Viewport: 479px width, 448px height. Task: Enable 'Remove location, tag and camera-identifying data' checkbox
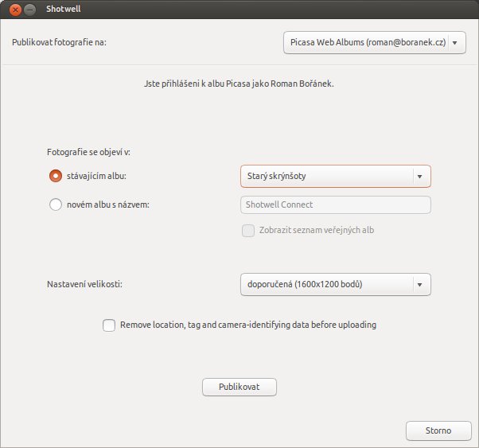109,325
